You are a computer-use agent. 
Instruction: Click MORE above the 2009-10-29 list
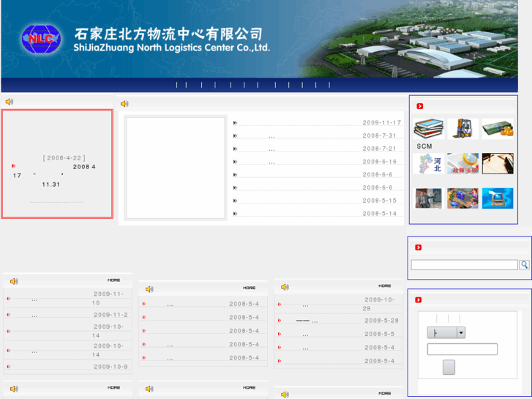point(384,286)
